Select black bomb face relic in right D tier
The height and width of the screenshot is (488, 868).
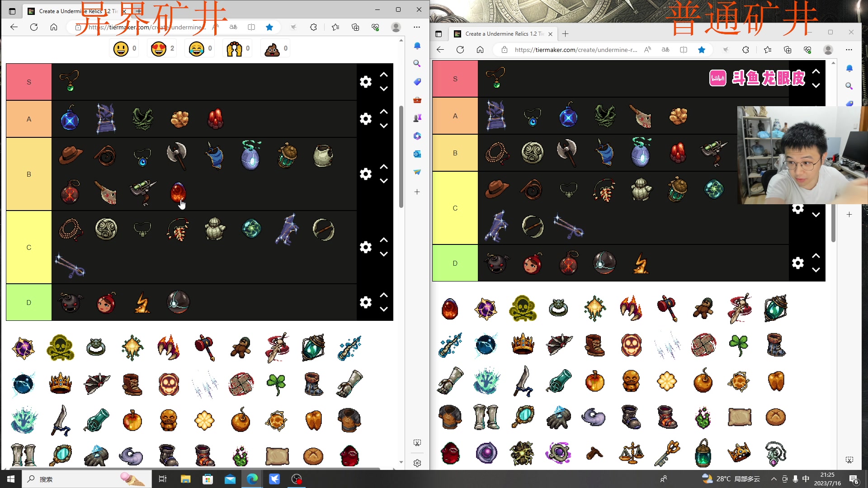496,263
